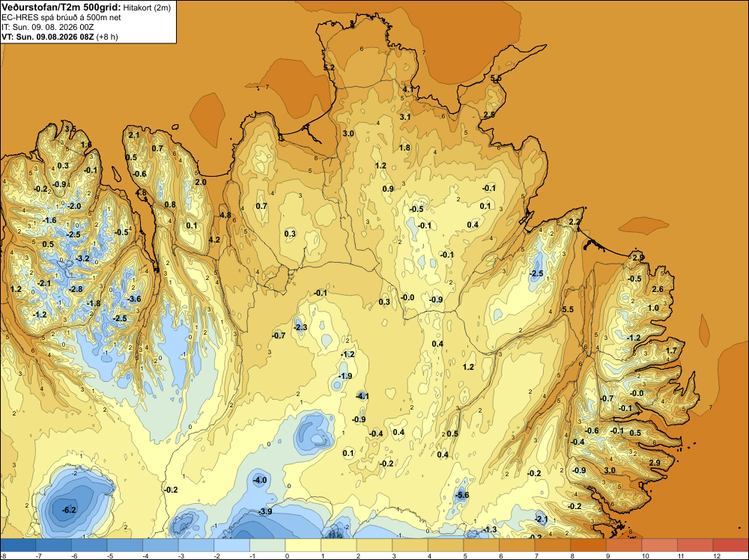Click the legend swatch between 0 and 1
Screen dimensions: 749x560
[303, 545]
